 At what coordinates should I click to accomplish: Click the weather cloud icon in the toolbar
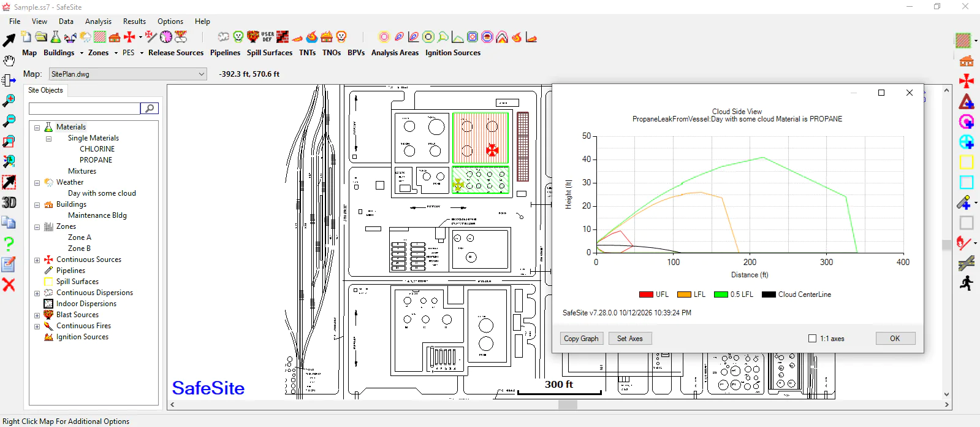(85, 37)
